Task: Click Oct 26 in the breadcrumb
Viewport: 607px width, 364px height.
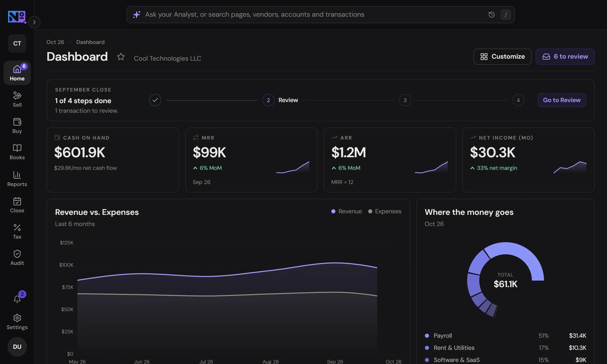Action: 55,42
